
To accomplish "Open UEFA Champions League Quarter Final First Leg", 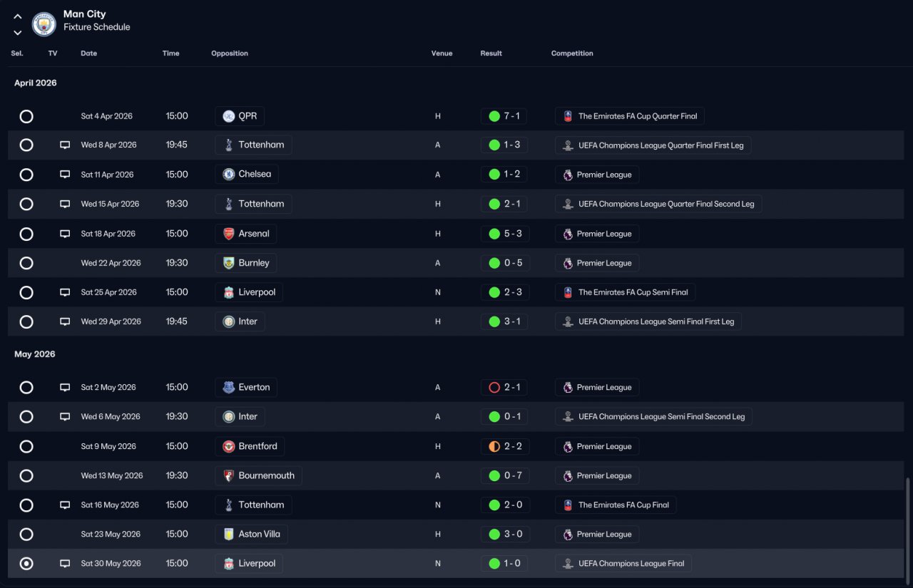I will [653, 145].
